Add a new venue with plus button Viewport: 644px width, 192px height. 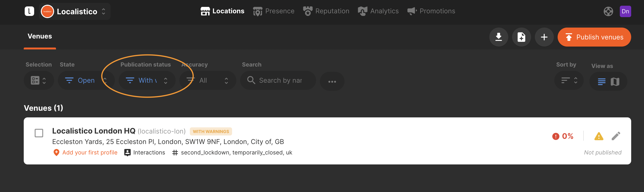(544, 37)
